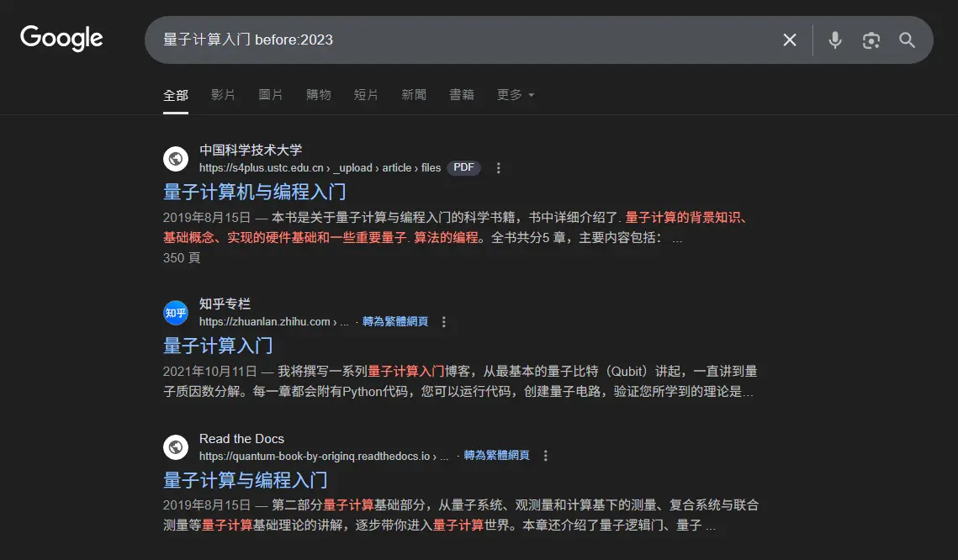Open the 量子计算与编程入门 result link
The image size is (958, 560).
pyautogui.click(x=245, y=480)
